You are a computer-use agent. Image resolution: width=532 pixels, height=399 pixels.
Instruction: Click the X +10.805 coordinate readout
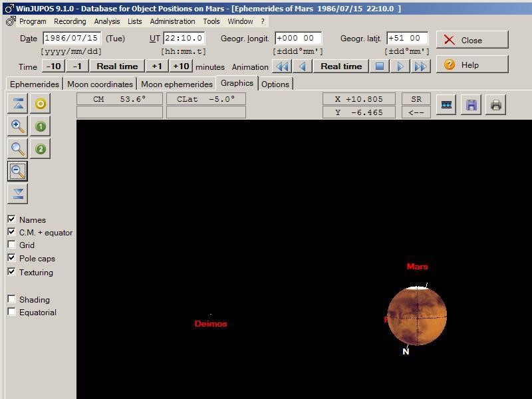359,99
